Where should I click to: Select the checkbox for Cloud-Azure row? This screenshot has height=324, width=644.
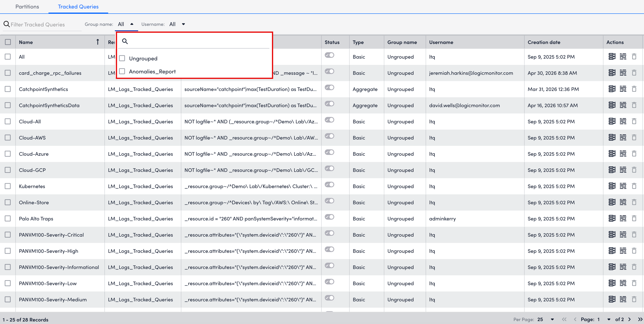(8, 154)
